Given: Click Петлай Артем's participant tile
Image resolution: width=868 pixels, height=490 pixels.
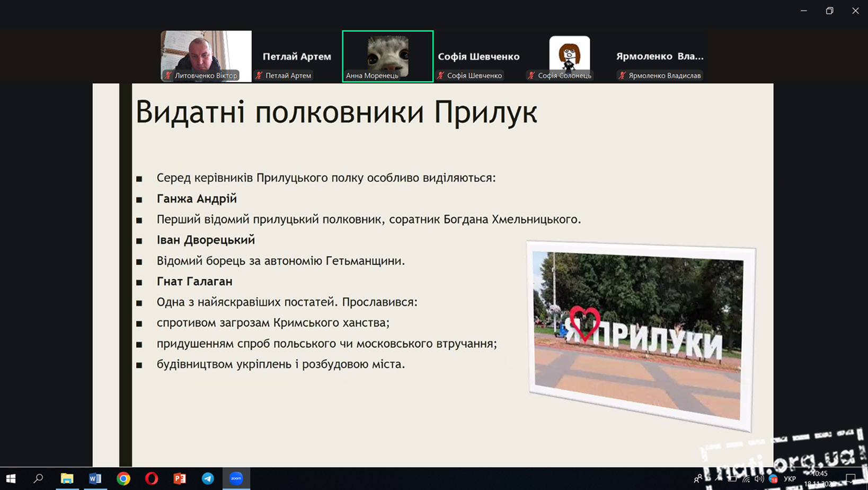Looking at the screenshot, I should 297,56.
